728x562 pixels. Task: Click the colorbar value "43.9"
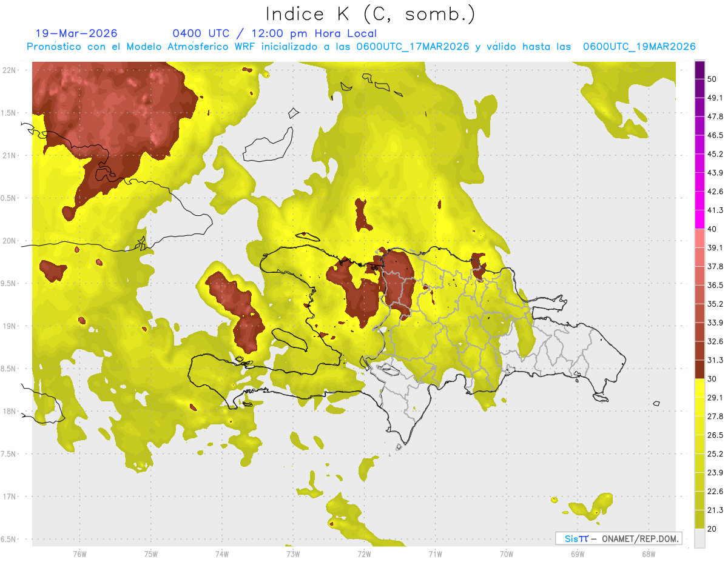click(x=715, y=173)
